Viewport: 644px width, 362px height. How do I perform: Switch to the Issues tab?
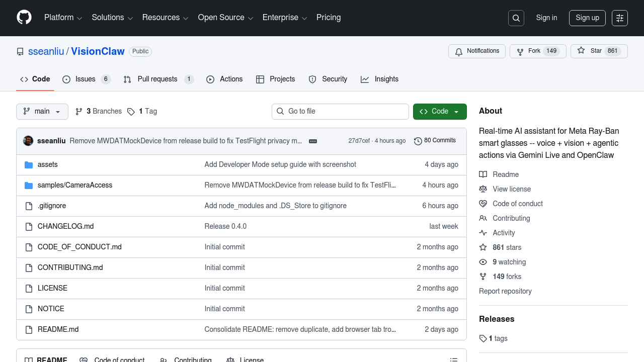[86, 79]
